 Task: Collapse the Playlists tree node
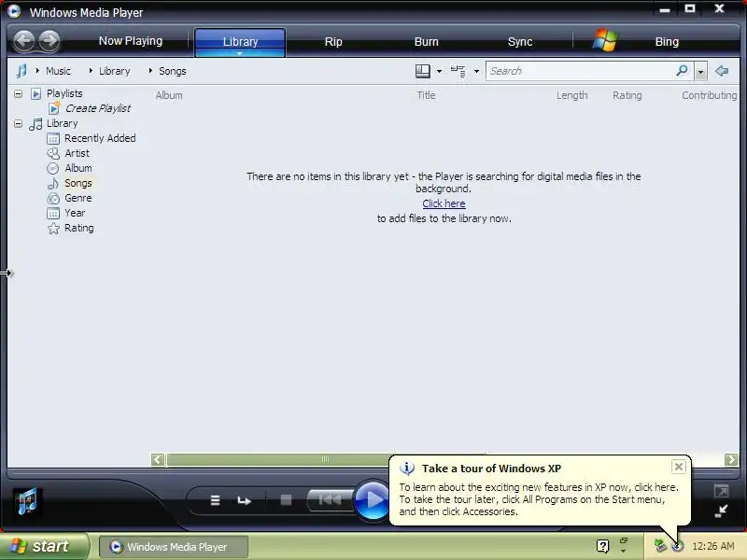18,94
